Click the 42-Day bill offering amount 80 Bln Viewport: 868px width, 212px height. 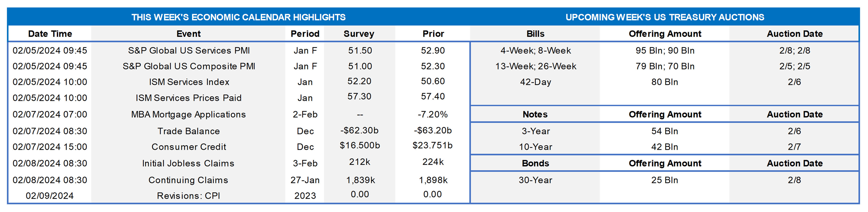click(665, 82)
